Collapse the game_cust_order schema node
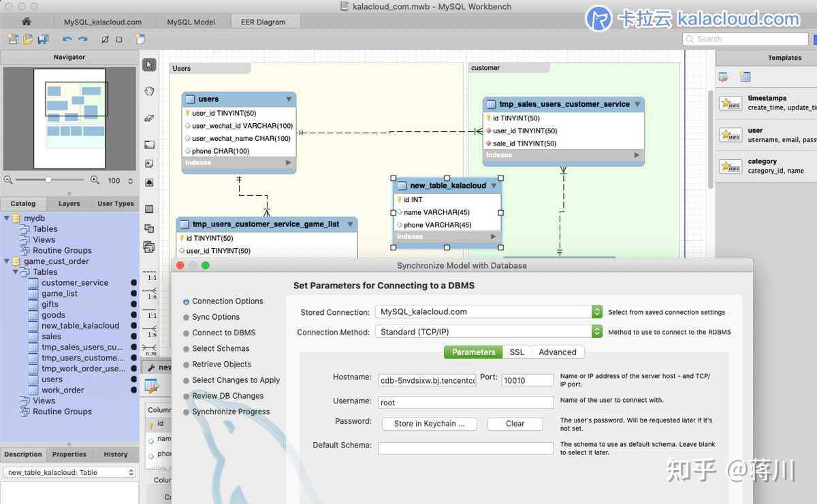This screenshot has height=504, width=817. tap(7, 261)
